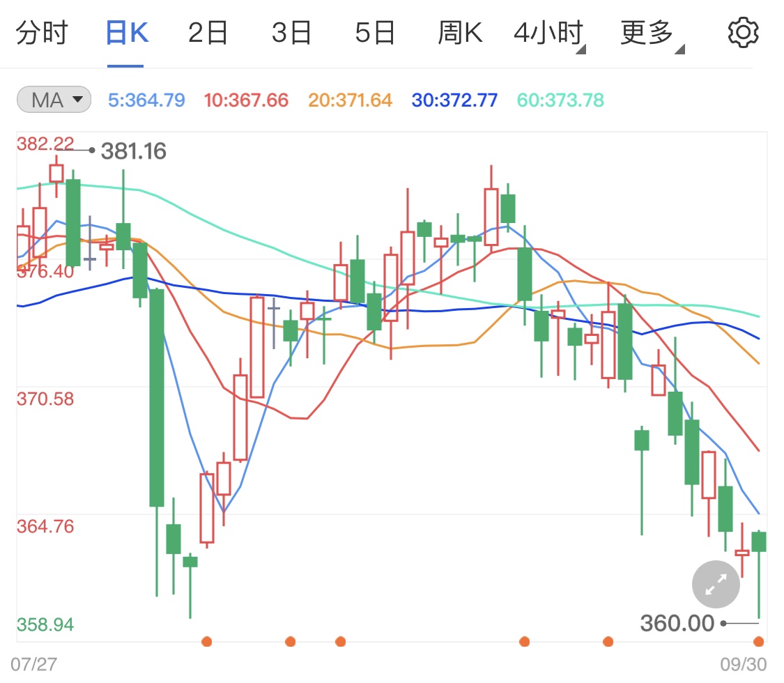
Task: Switch to 2日 chart tab
Action: [208, 33]
